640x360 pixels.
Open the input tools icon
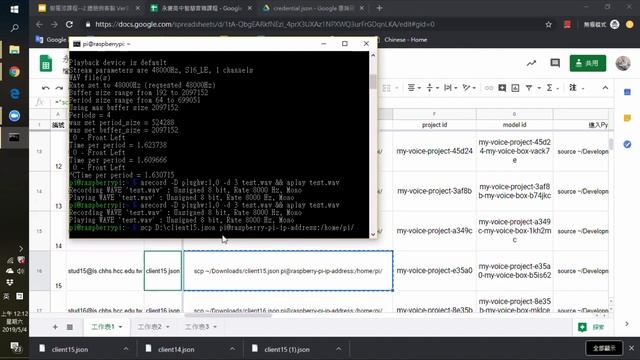[x=573, y=87]
